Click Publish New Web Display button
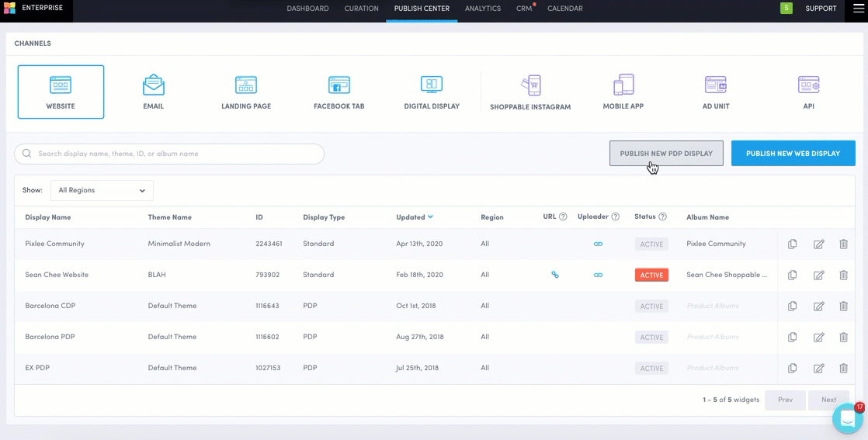 (793, 154)
